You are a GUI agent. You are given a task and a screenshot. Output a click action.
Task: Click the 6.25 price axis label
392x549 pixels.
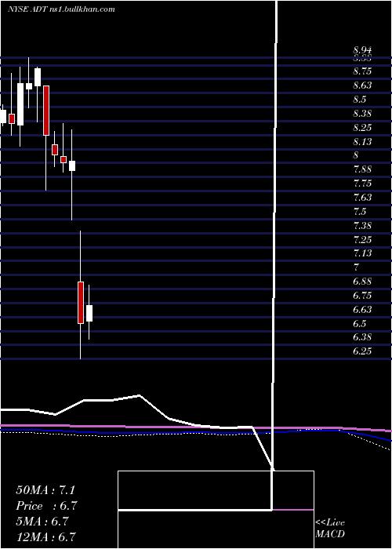click(362, 351)
